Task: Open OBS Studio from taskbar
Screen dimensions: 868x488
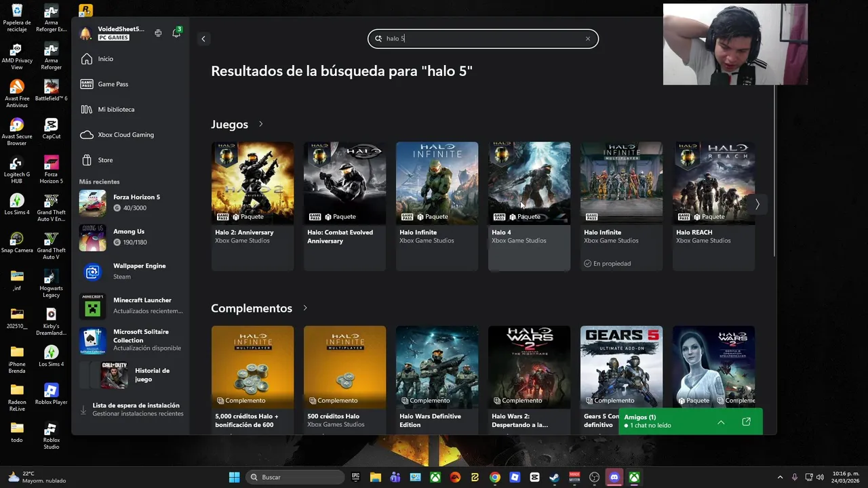Action: 595,477
